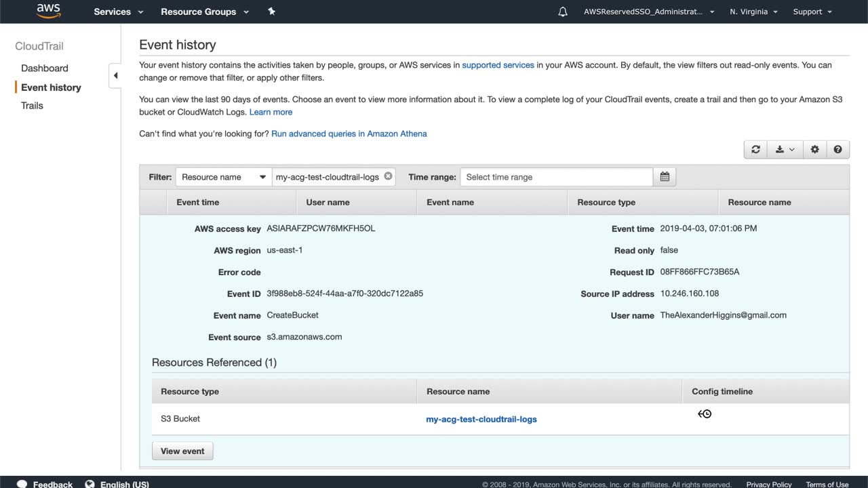
Task: Click the pin shortcuts icon in navbar
Action: point(271,12)
